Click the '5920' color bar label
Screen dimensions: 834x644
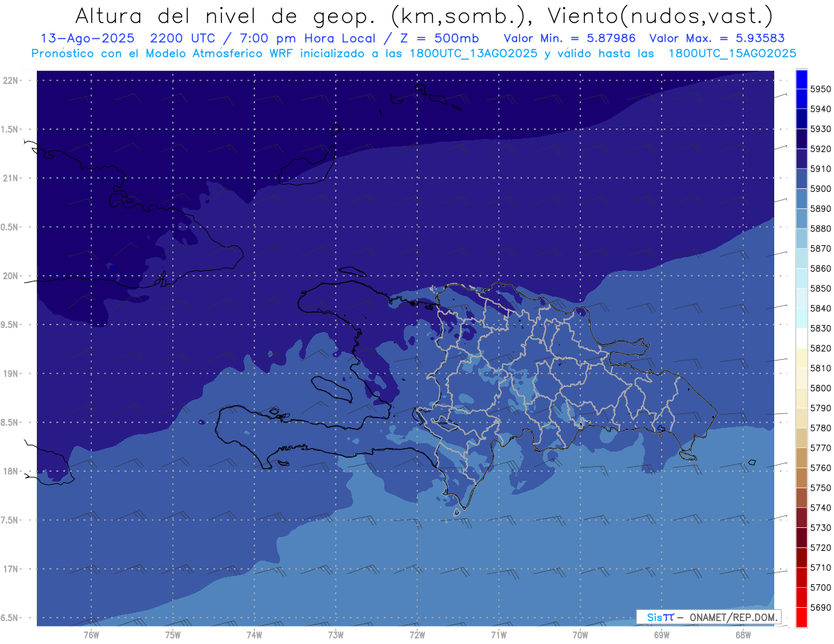[x=821, y=149]
